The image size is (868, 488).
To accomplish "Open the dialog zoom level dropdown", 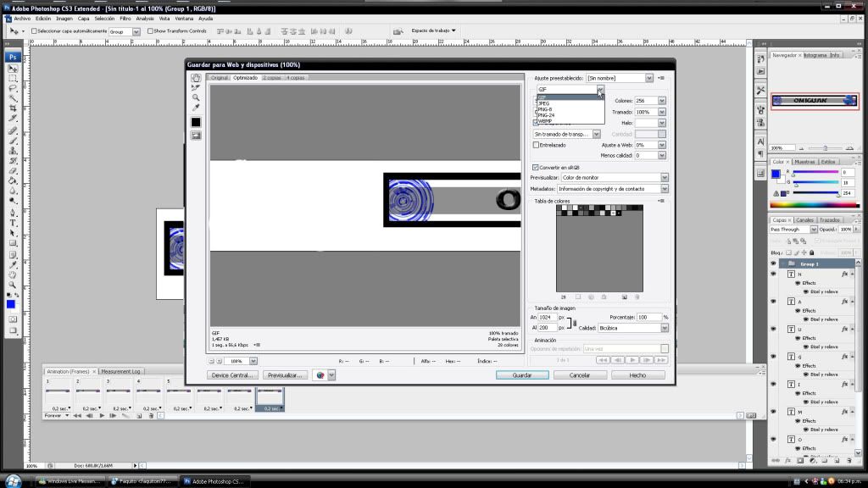I will 253,361.
